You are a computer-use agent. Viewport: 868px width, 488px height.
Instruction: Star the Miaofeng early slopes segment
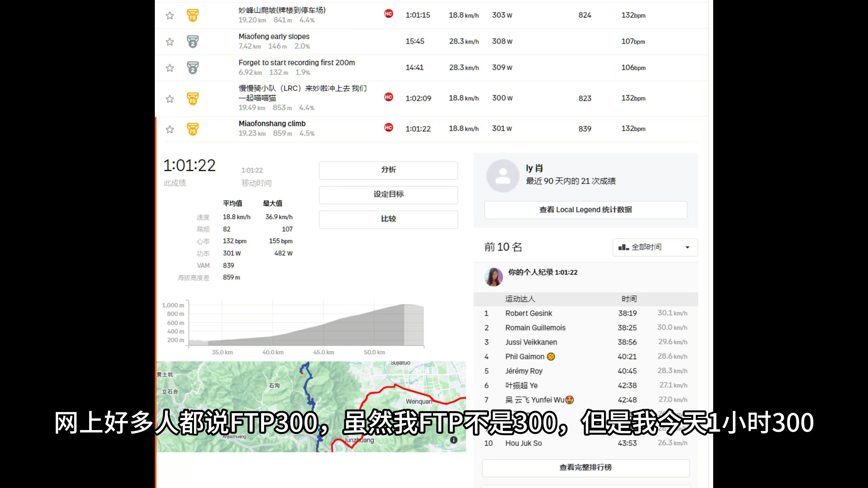click(170, 42)
